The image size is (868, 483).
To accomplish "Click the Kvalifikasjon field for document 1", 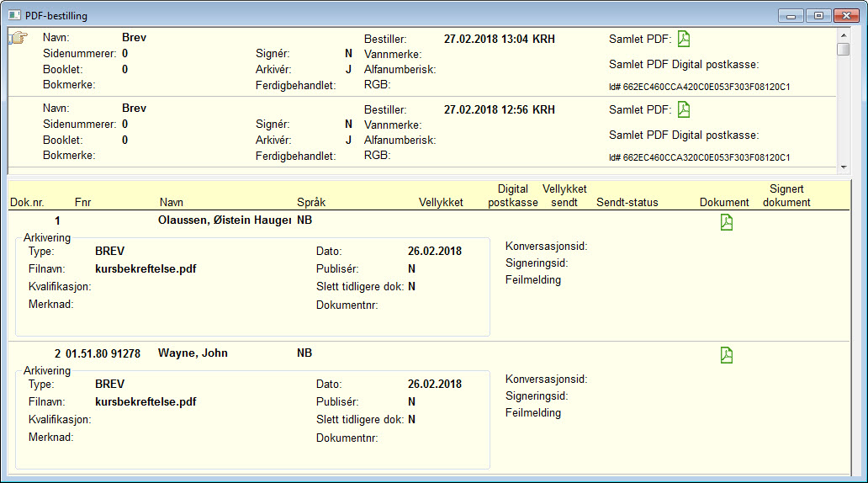I will point(60,286).
